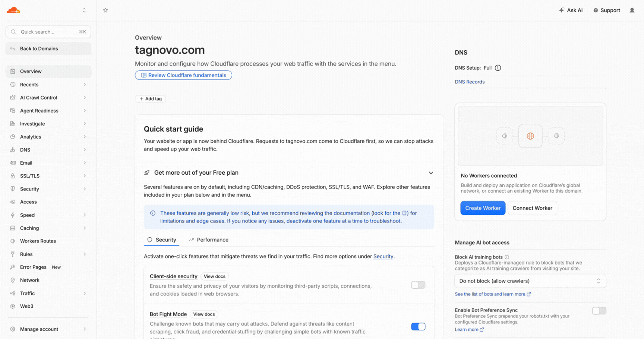Star this domain with the favorite icon
This screenshot has width=644, height=339.
coord(105,10)
